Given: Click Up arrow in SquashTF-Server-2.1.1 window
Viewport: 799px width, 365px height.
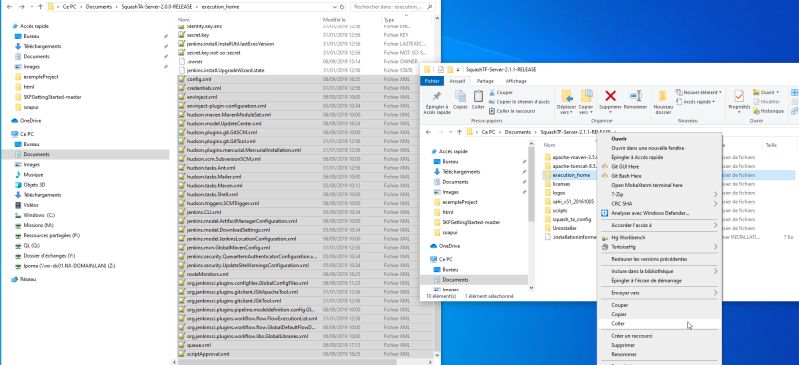Looking at the screenshot, I should pyautogui.click(x=459, y=132).
